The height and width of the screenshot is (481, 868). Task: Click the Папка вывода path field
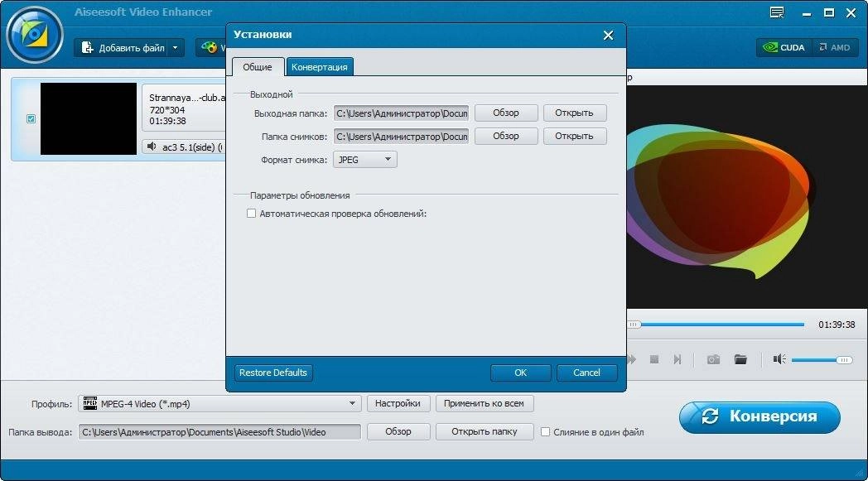pos(219,432)
